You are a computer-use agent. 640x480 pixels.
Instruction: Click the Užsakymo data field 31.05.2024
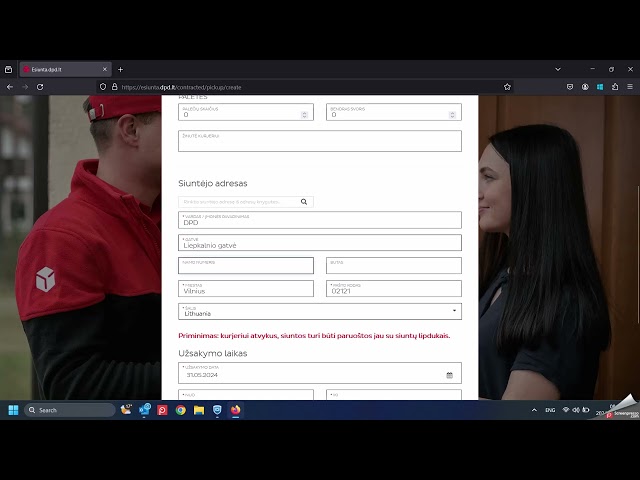pyautogui.click(x=320, y=373)
